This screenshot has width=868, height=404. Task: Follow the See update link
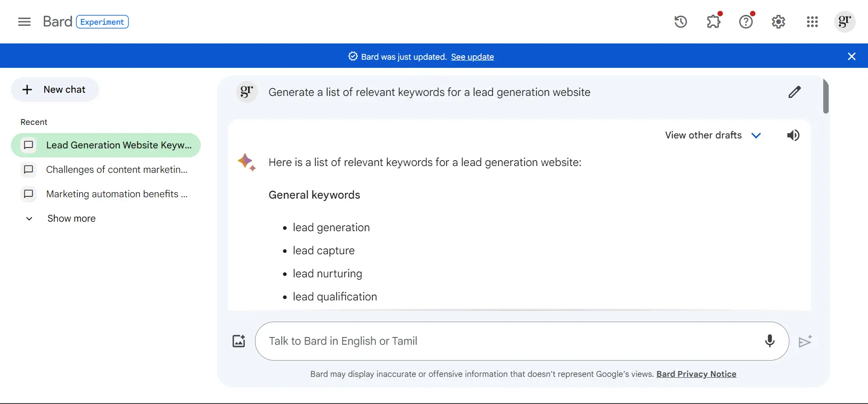click(x=472, y=57)
